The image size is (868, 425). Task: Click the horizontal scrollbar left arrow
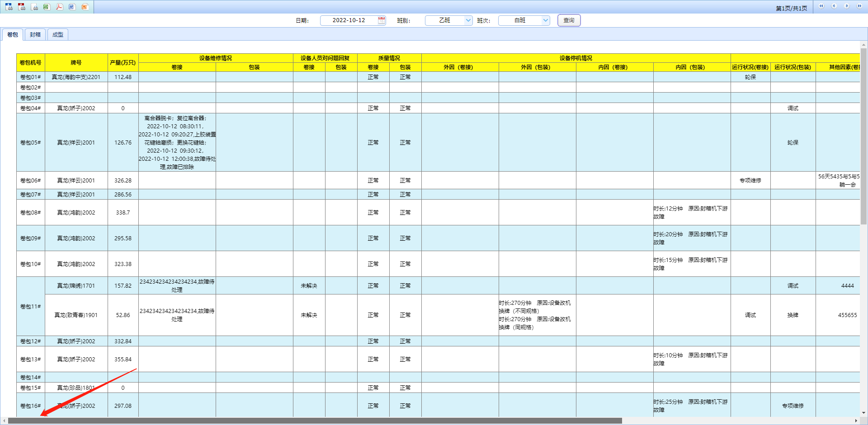(4, 421)
